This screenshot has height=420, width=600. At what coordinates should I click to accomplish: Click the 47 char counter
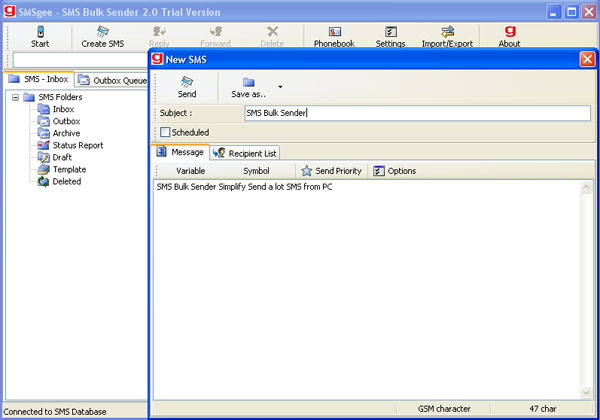point(543,409)
